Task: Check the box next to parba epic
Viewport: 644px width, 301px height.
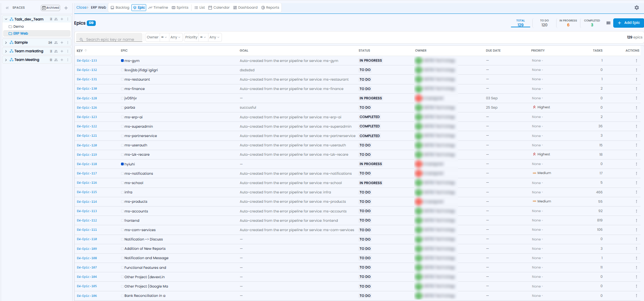Action: tap(122, 108)
